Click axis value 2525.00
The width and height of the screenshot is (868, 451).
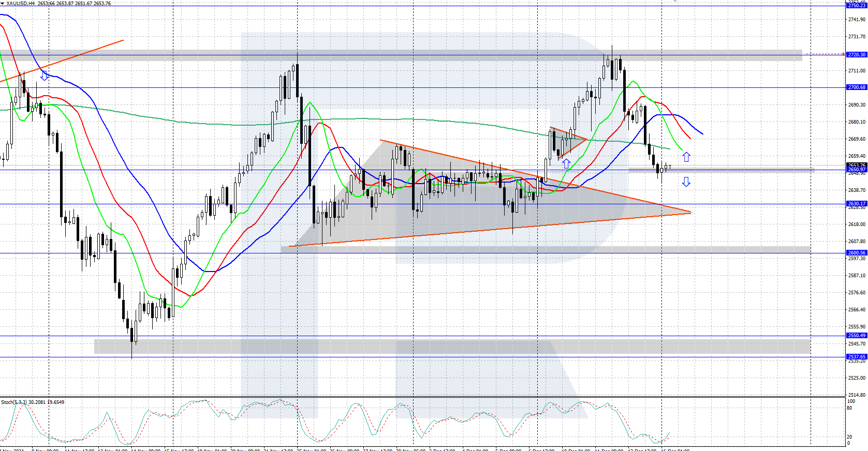point(857,378)
